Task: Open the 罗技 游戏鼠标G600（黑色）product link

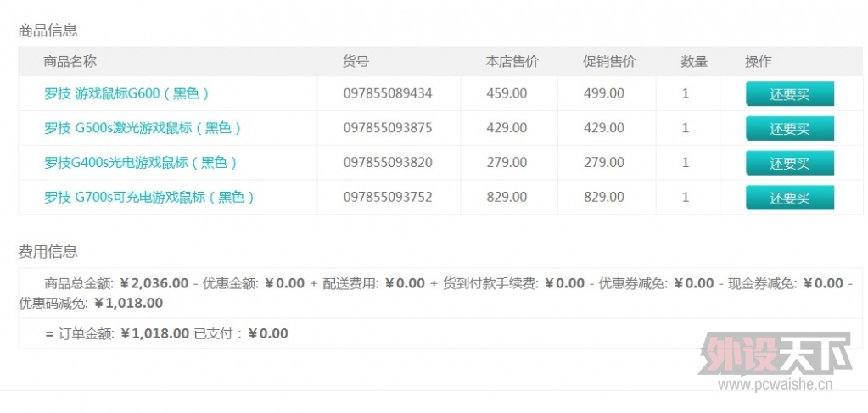Action: click(127, 93)
